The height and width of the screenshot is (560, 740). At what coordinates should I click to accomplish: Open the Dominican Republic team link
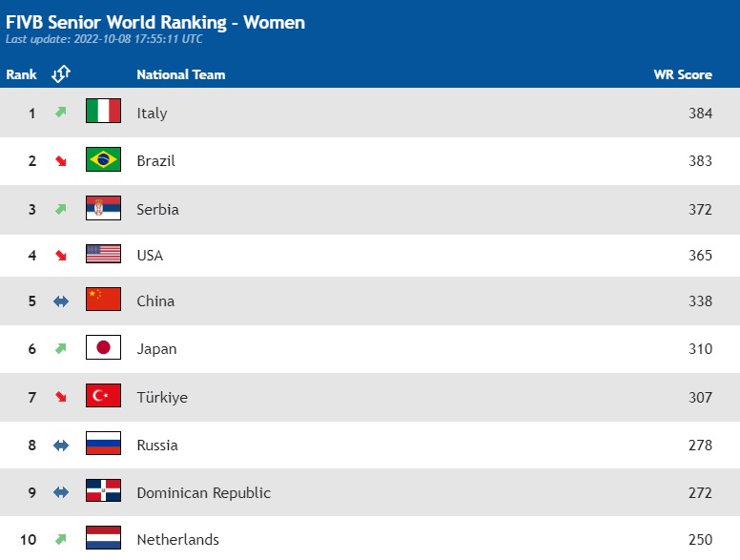click(x=203, y=493)
